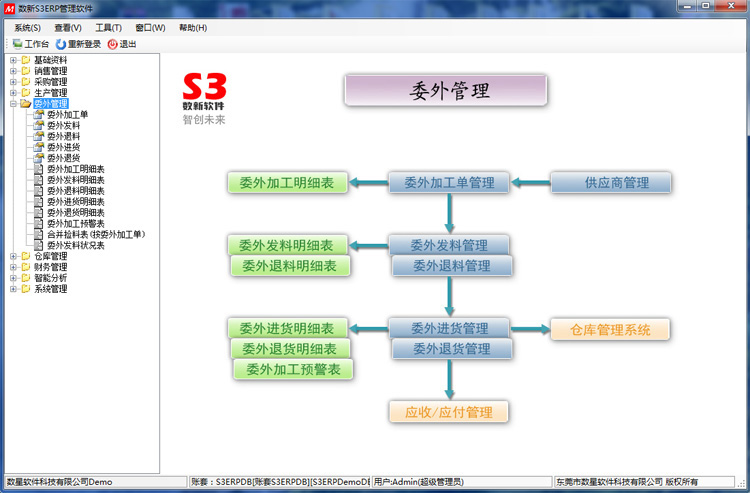Click the orange 仓库管理系统 flowchart button

tap(610, 329)
